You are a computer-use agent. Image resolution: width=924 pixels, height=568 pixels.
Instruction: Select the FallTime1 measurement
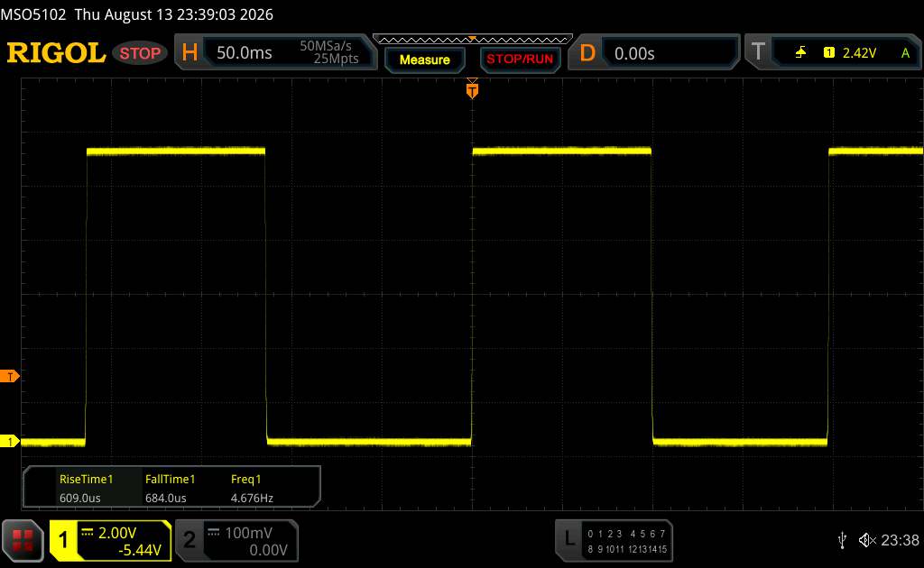click(170, 479)
